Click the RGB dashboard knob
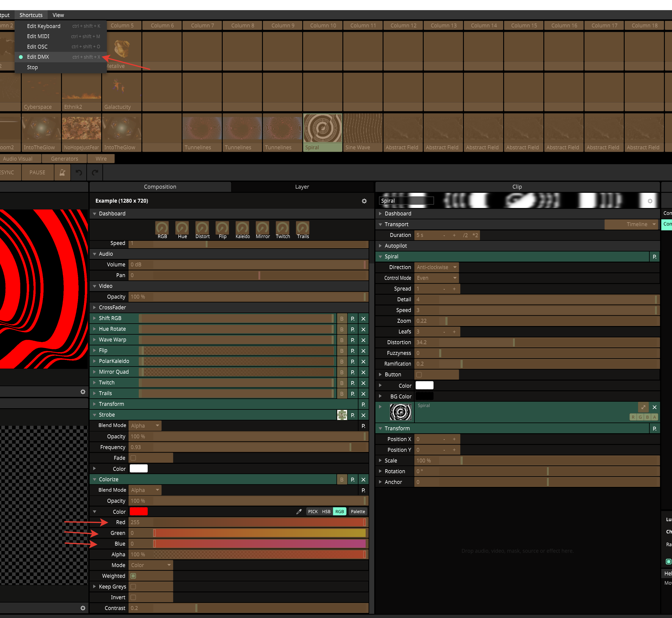 pos(162,228)
